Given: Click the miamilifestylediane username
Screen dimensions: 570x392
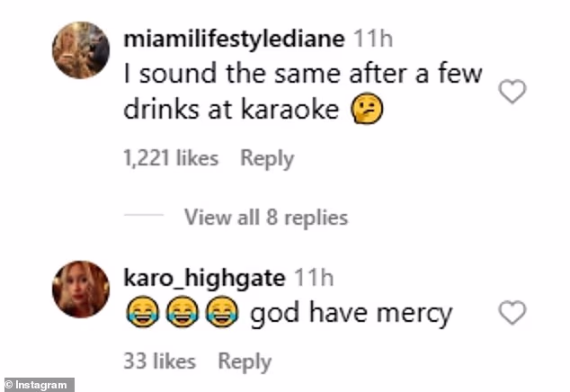Looking at the screenshot, I should (x=233, y=40).
